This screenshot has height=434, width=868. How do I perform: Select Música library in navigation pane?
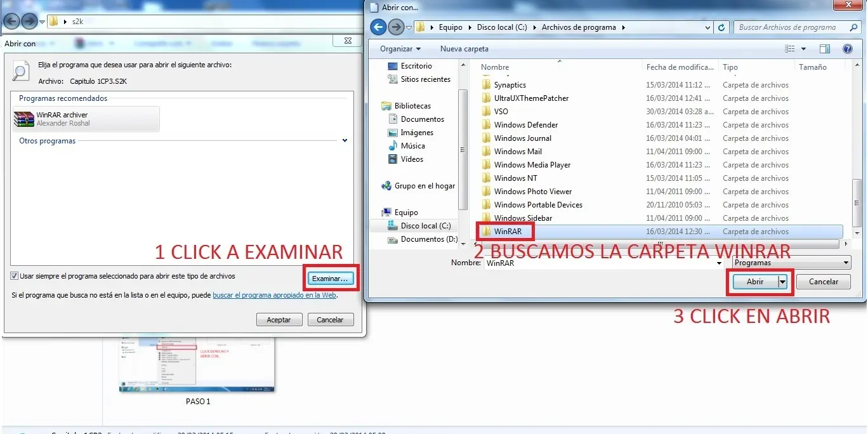click(413, 146)
